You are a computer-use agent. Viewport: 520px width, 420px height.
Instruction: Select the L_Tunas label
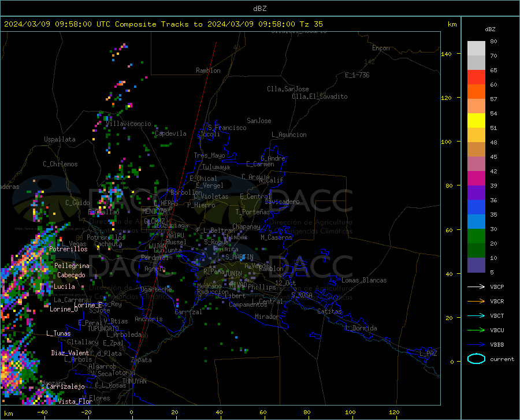(x=58, y=333)
